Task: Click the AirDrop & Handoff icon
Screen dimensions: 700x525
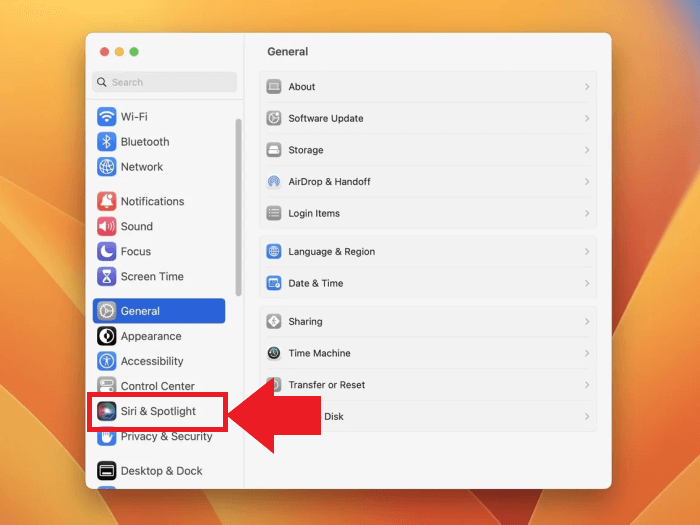Action: (274, 182)
